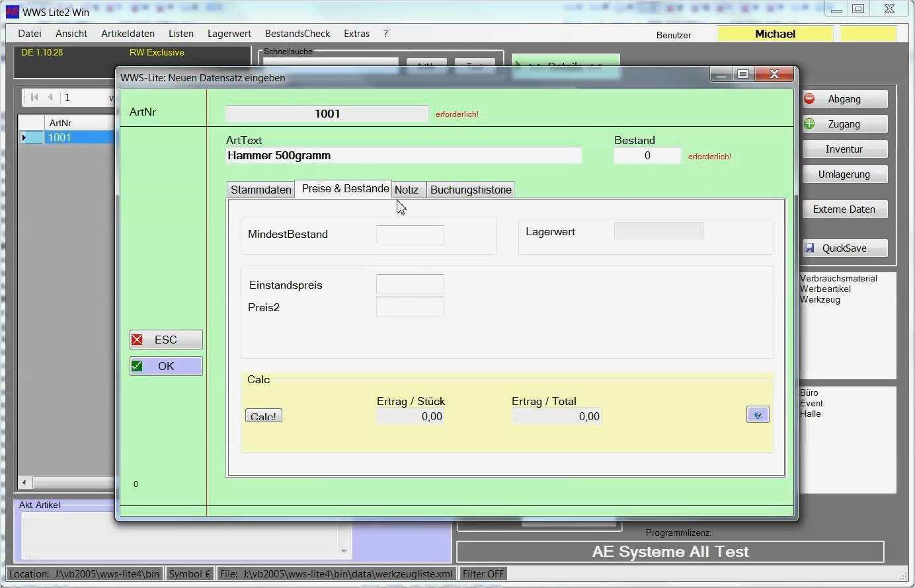
Task: Click the Abgang button label
Action: [x=844, y=99]
